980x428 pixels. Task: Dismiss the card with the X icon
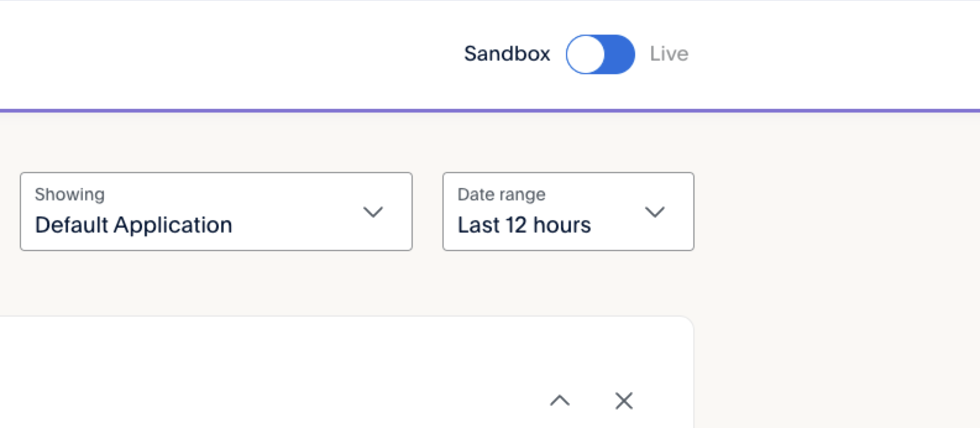pyautogui.click(x=624, y=401)
